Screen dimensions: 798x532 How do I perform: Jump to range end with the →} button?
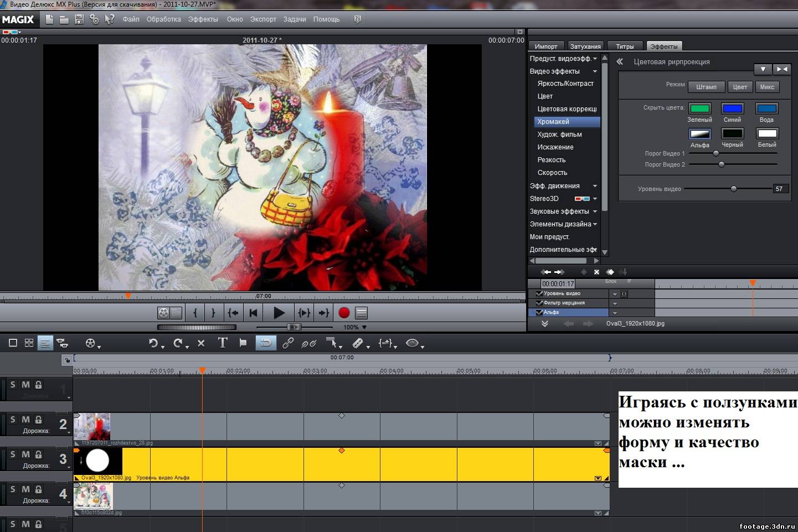point(323,313)
